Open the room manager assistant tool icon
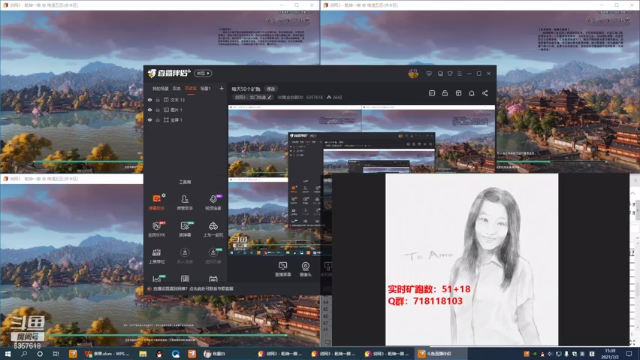640x360 pixels. [184, 202]
